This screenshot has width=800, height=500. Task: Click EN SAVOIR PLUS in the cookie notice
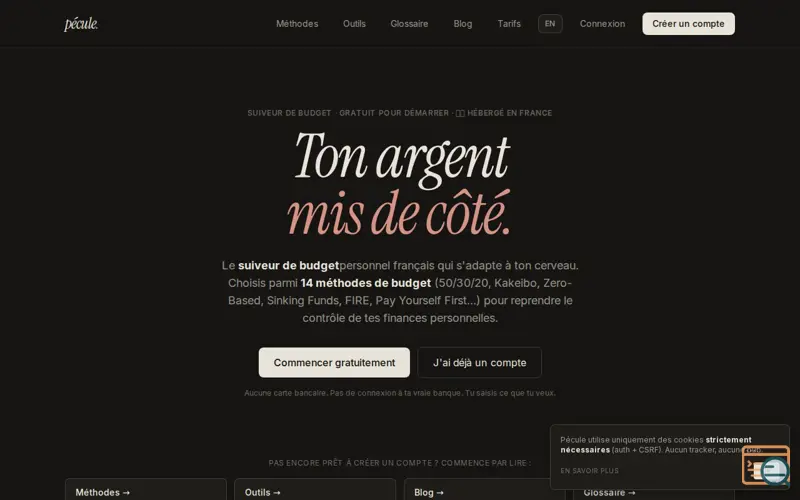pos(589,471)
